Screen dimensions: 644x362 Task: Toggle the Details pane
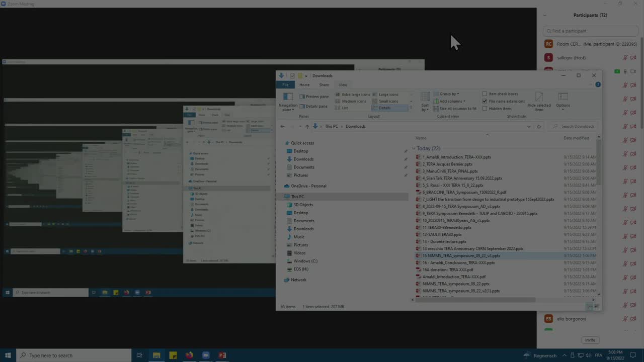tap(313, 106)
